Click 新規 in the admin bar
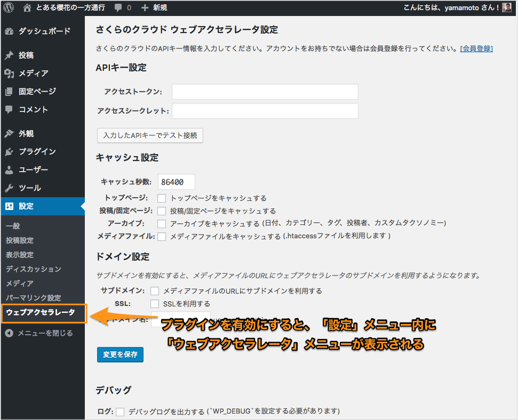 [160, 7]
